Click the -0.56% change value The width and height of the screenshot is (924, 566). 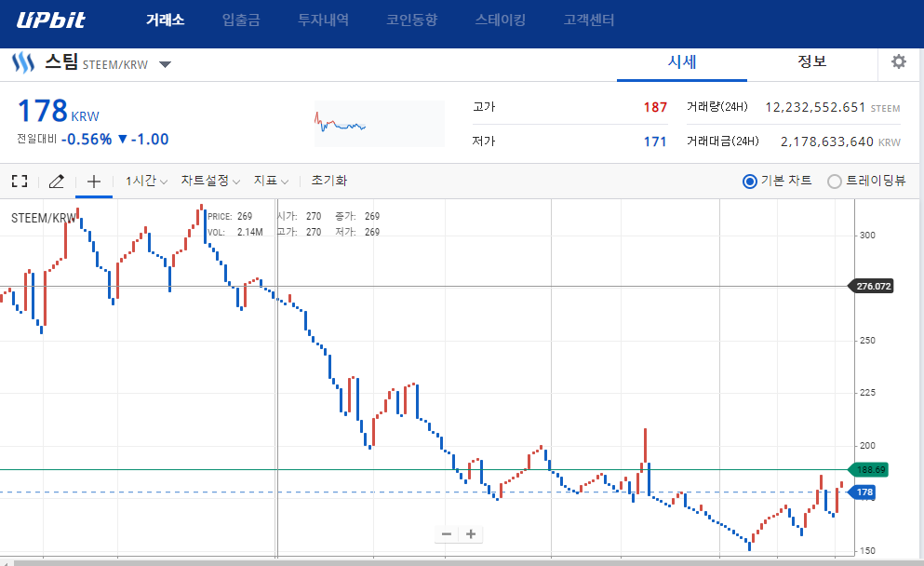[87, 139]
